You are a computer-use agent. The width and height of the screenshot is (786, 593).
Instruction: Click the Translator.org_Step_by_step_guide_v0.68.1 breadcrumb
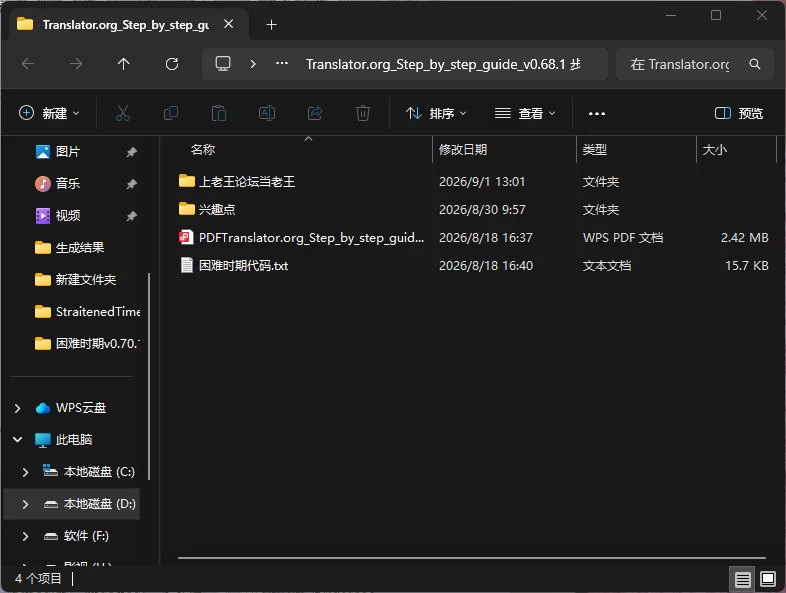coord(443,64)
